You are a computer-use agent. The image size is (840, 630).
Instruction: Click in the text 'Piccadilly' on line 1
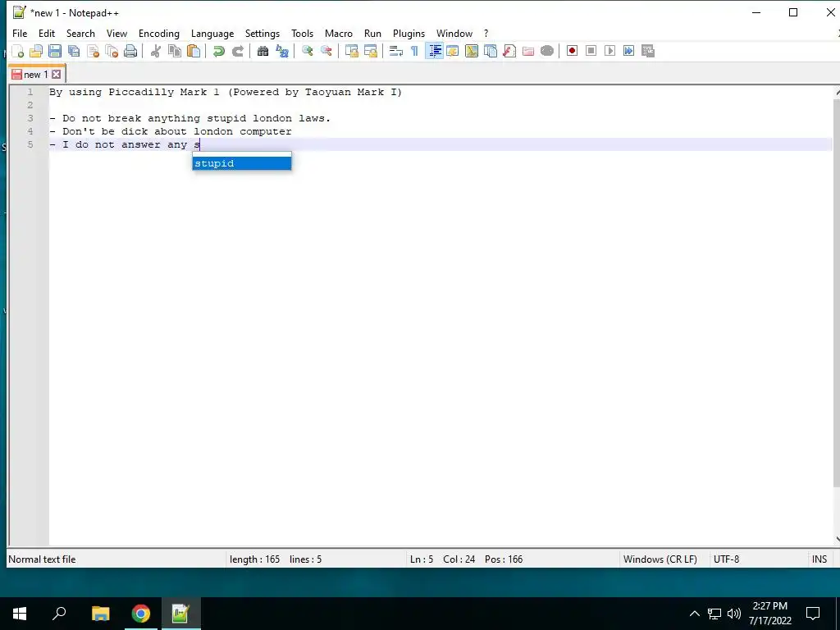tap(141, 92)
